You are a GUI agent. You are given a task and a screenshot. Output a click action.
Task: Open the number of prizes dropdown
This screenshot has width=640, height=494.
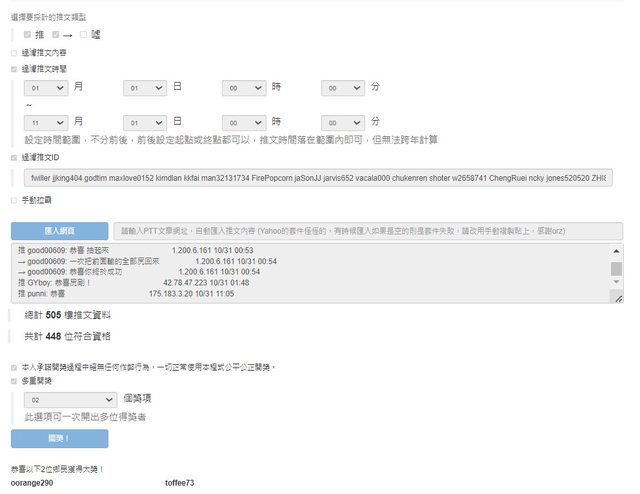tap(67, 399)
